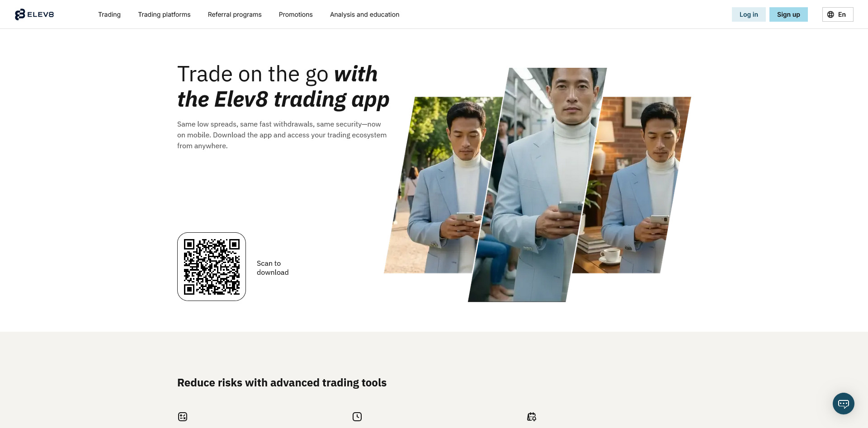
Task: Click the QR code to download app
Action: coord(212,267)
